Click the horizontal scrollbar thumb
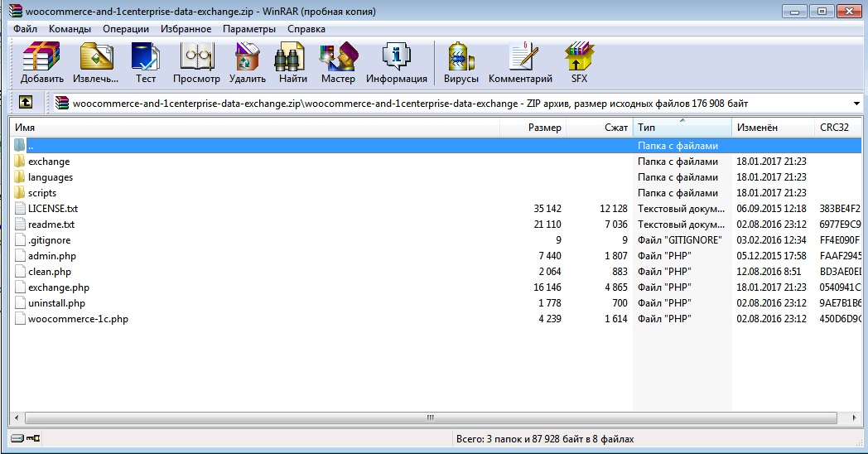This screenshot has height=454, width=868. pyautogui.click(x=431, y=418)
